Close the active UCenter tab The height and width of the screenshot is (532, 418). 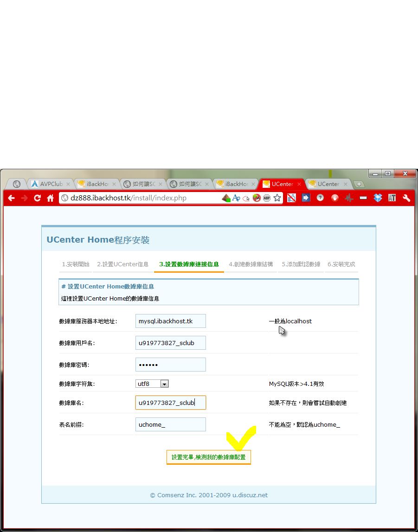(299, 184)
